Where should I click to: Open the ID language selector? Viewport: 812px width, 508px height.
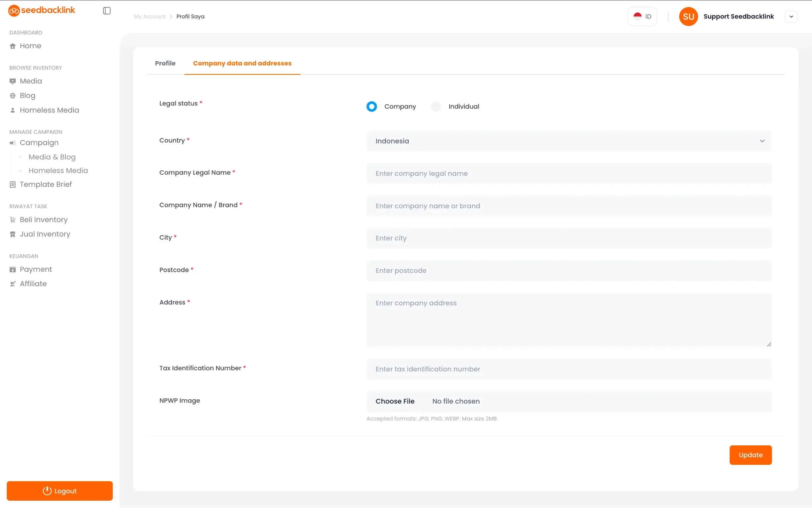click(x=642, y=17)
